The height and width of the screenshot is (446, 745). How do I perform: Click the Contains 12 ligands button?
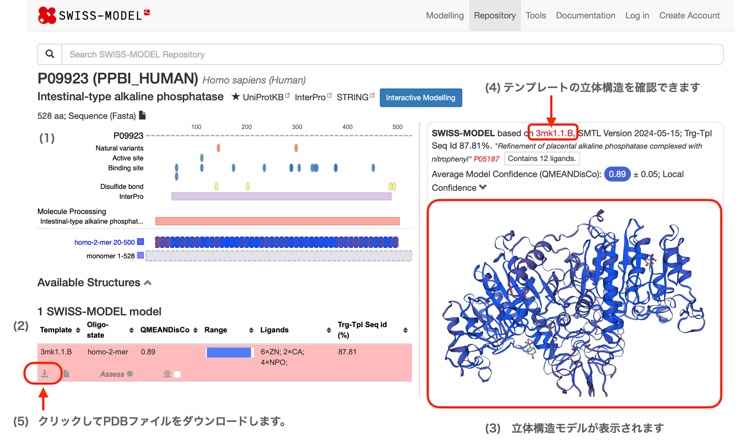tap(542, 159)
